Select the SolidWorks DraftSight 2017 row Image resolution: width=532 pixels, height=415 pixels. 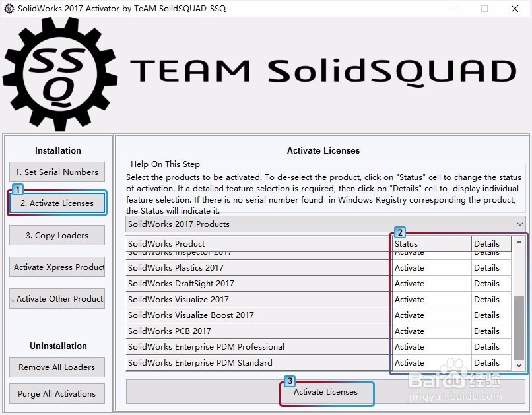coord(318,284)
